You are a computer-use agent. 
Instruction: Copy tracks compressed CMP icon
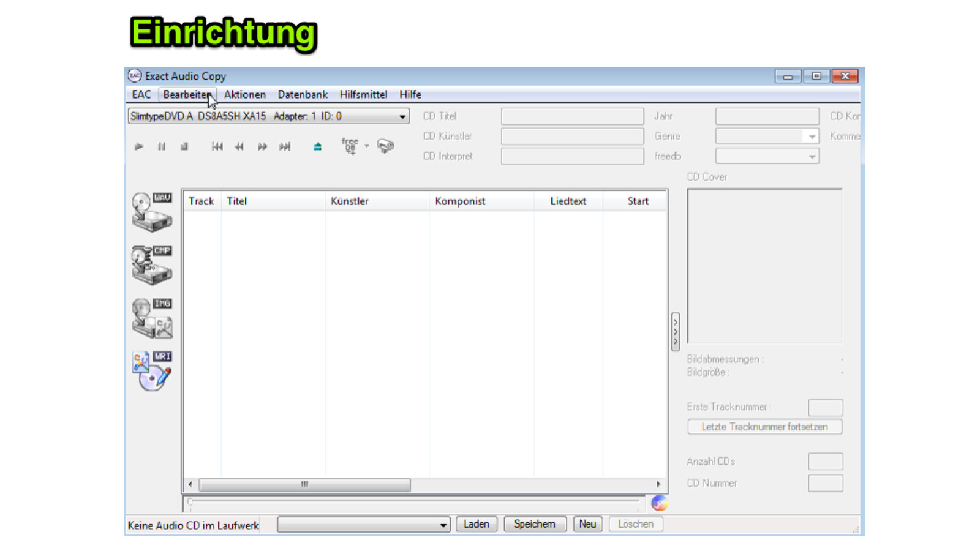(x=152, y=265)
